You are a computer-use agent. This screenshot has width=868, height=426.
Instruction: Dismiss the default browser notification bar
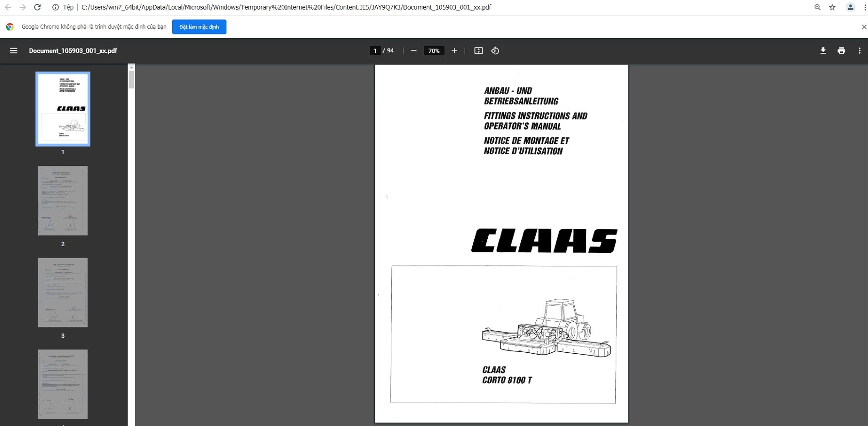click(864, 27)
